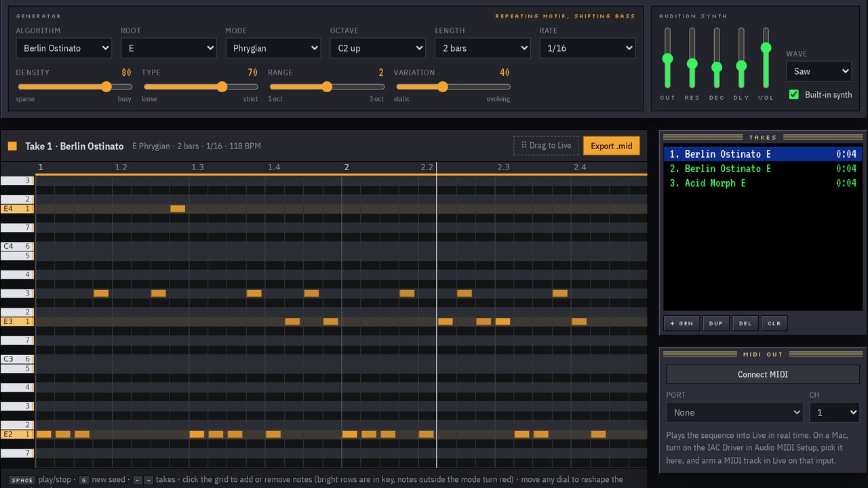The width and height of the screenshot is (868, 488).
Task: Generate a new take with + GEN
Action: (x=682, y=323)
